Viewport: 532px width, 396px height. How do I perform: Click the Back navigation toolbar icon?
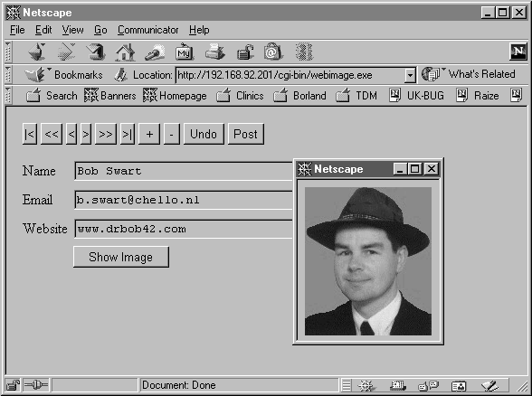tap(36, 52)
